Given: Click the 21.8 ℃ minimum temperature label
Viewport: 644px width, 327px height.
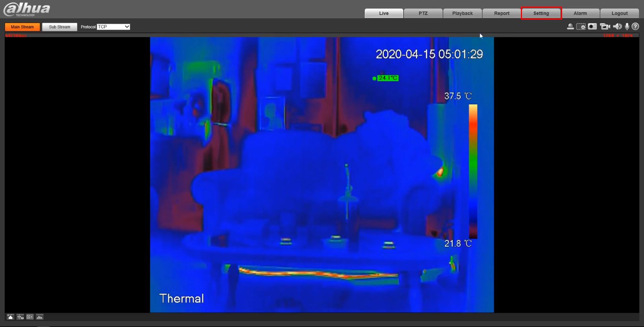Looking at the screenshot, I should [458, 243].
